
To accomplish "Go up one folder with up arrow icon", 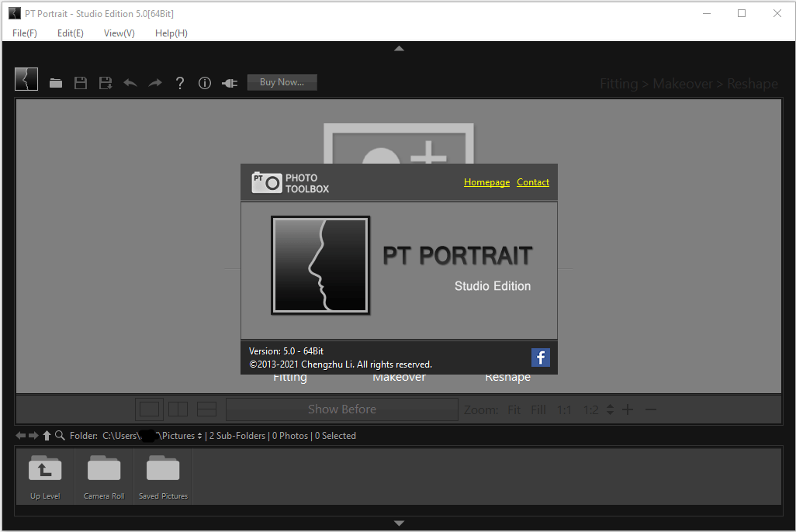I will tap(47, 436).
